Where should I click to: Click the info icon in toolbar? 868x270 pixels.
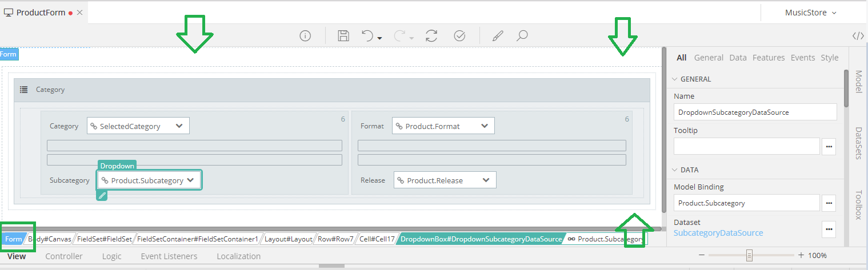(x=305, y=36)
